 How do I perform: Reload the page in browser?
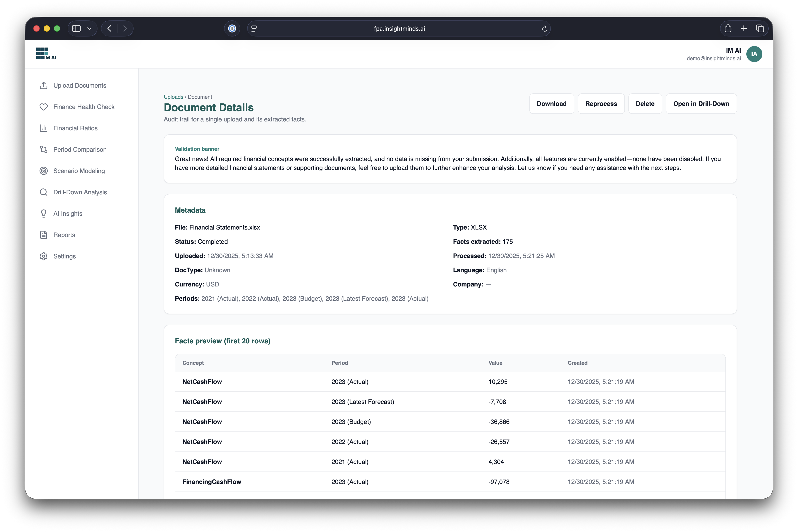coord(545,29)
